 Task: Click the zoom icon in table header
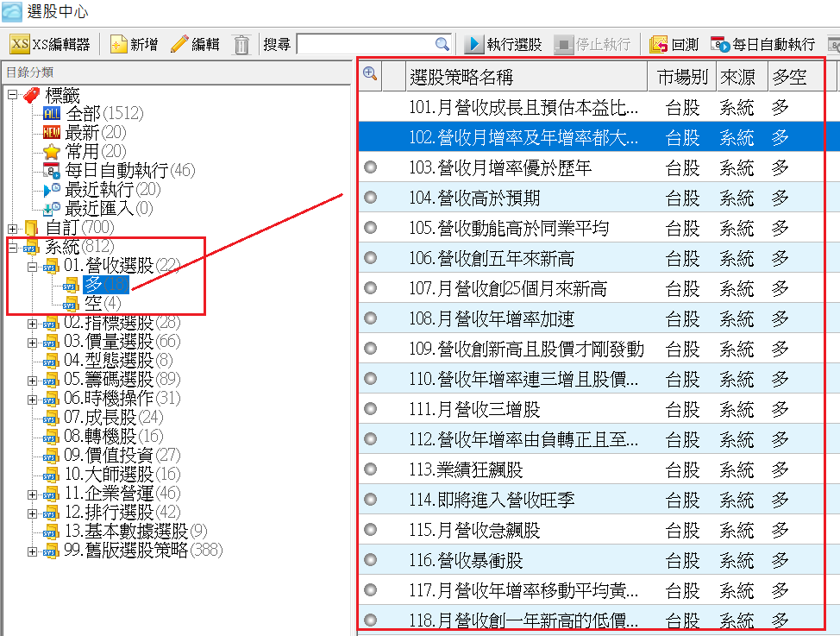[x=370, y=75]
